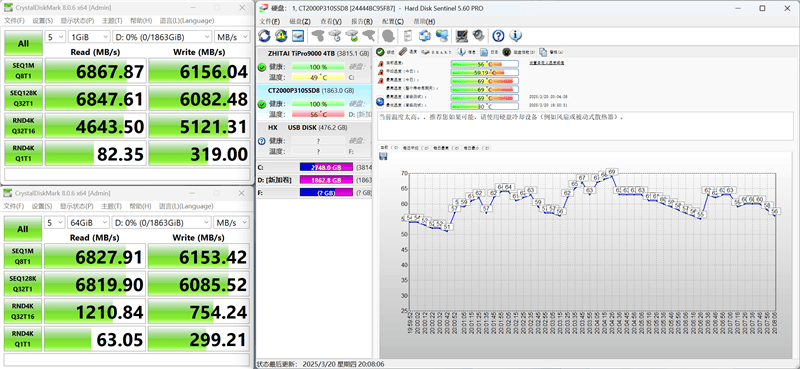This screenshot has width=800, height=369.
Task: Click the F: partition usage bar
Action: tap(327, 192)
